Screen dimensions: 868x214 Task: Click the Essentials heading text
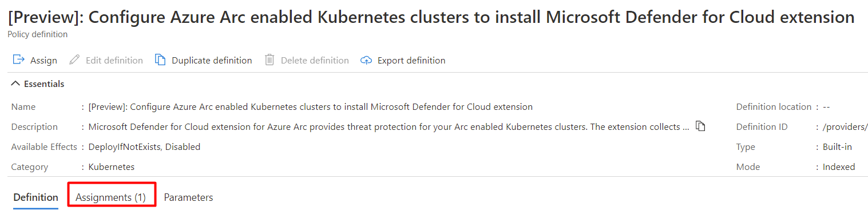[44, 84]
